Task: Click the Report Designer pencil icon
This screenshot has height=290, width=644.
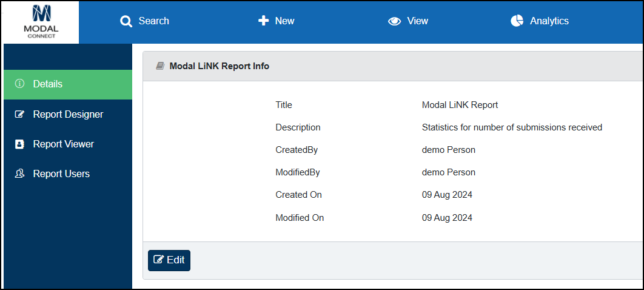Action: click(19, 114)
